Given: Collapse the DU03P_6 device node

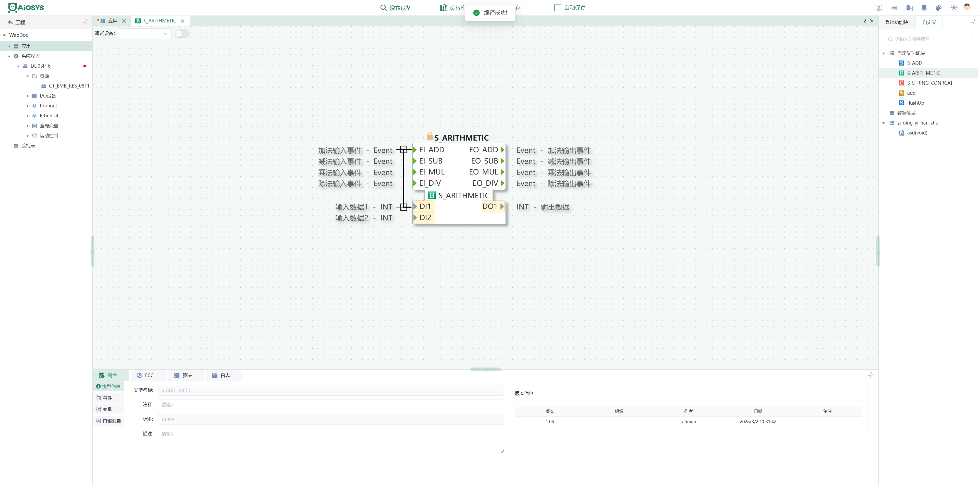Looking at the screenshot, I should click(18, 66).
